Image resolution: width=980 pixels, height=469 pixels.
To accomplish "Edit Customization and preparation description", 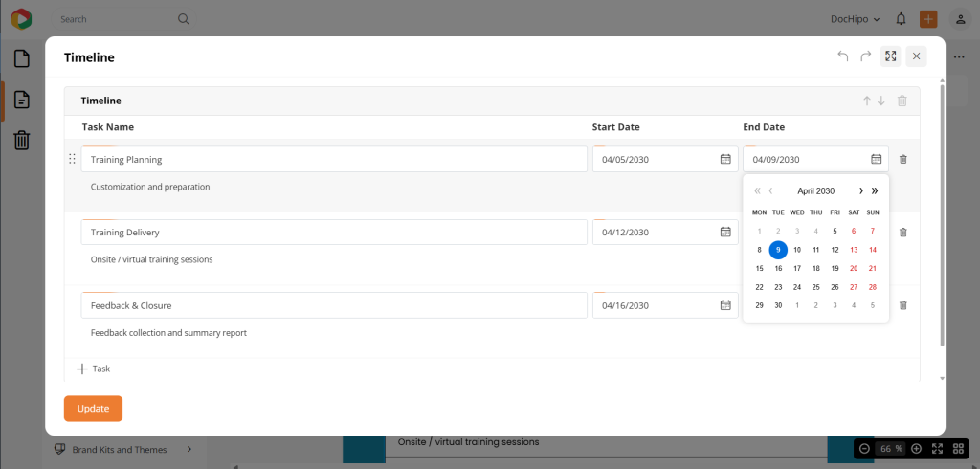I will point(150,187).
